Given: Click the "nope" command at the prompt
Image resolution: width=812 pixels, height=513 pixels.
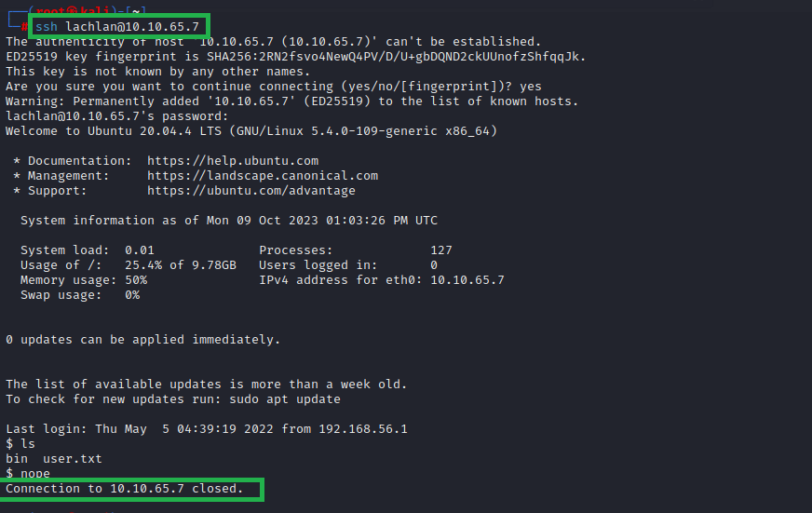Looking at the screenshot, I should tap(35, 474).
